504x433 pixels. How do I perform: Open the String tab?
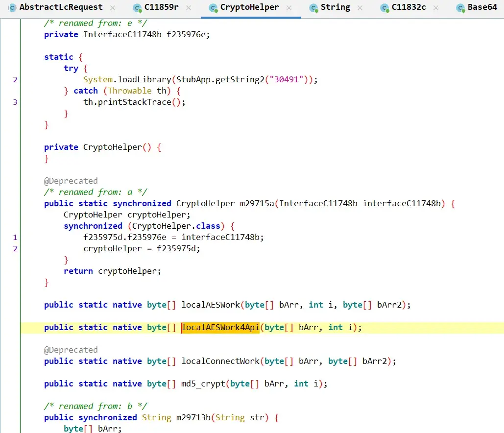click(x=335, y=7)
